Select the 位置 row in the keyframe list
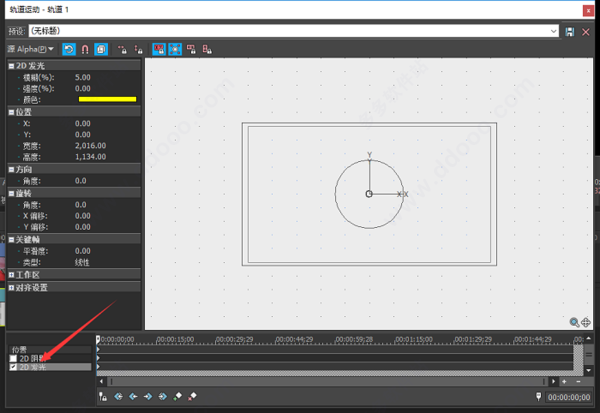The image size is (600, 413). tap(50, 349)
